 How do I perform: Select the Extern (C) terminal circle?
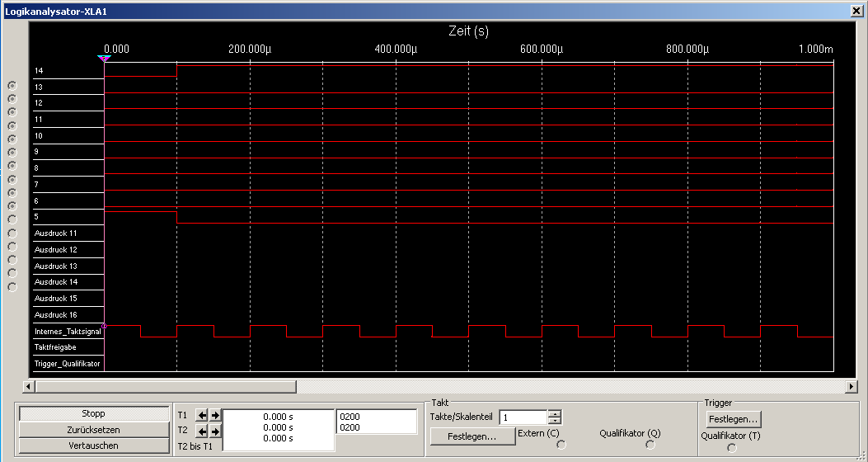(x=561, y=445)
